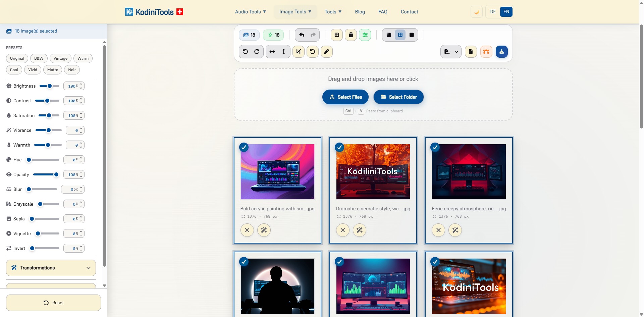
Task: Click the trash delete icon
Action: 351,35
